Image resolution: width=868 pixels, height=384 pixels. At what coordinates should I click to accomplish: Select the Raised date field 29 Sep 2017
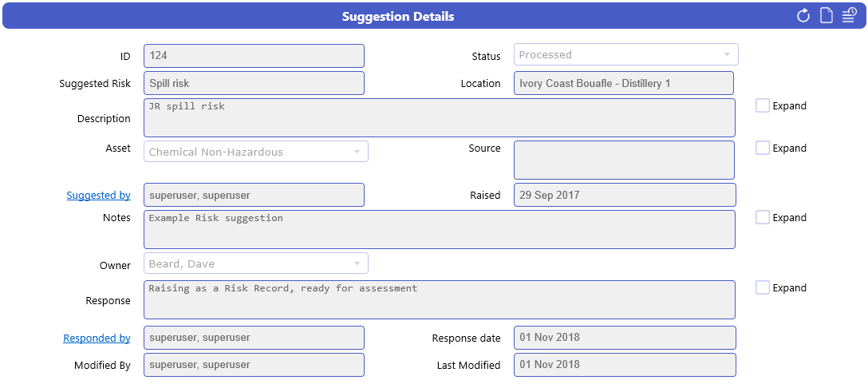pos(625,195)
